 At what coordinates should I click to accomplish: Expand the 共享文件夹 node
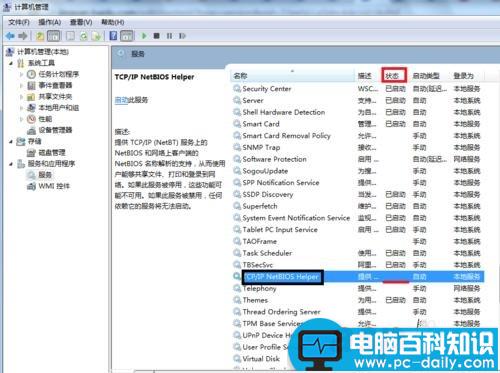tap(22, 97)
